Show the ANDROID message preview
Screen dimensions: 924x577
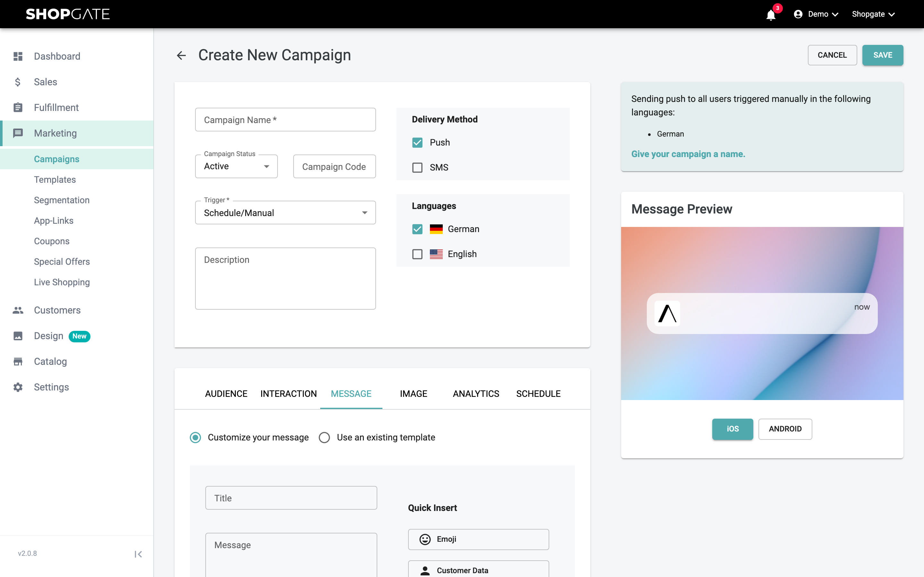[x=785, y=429]
